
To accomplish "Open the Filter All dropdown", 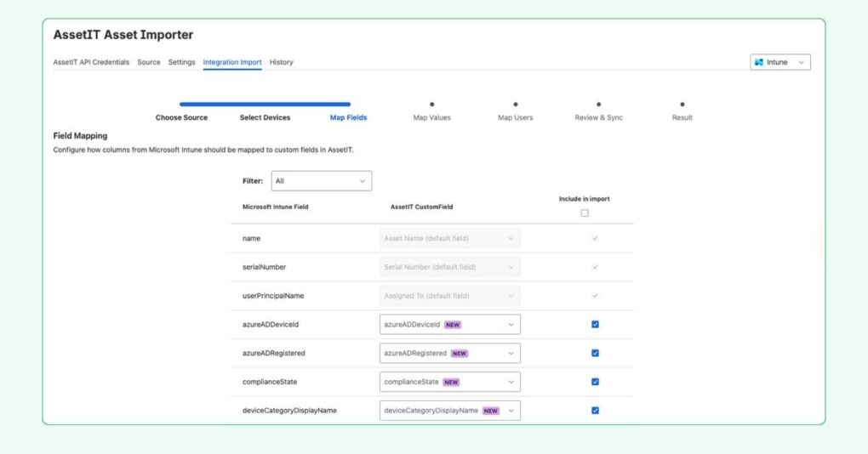I will 321,181.
